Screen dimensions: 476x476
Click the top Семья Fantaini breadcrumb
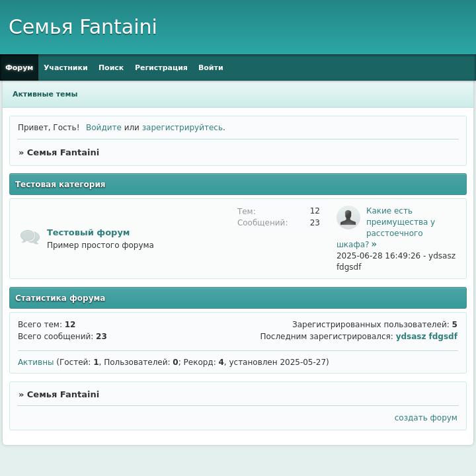63,153
